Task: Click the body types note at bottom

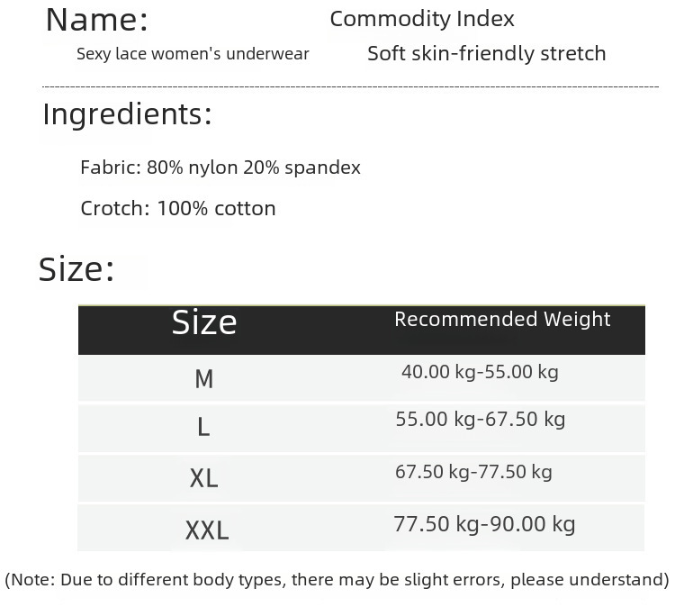Action: [337, 579]
